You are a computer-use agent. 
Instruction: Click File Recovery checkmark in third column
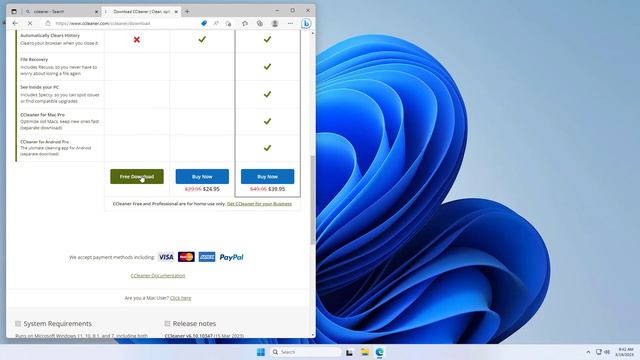coord(267,66)
